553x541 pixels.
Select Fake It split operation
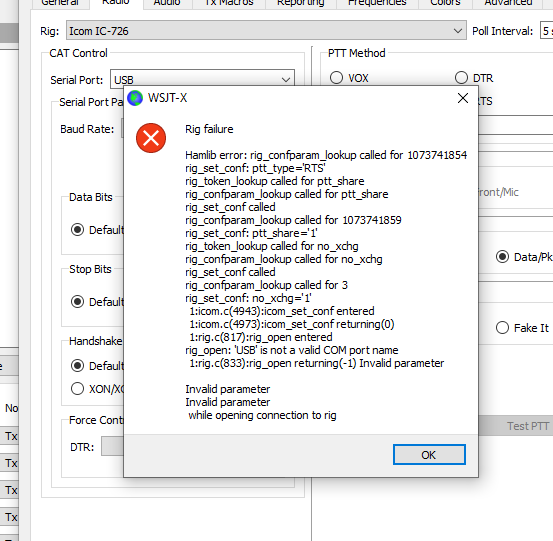point(502,328)
